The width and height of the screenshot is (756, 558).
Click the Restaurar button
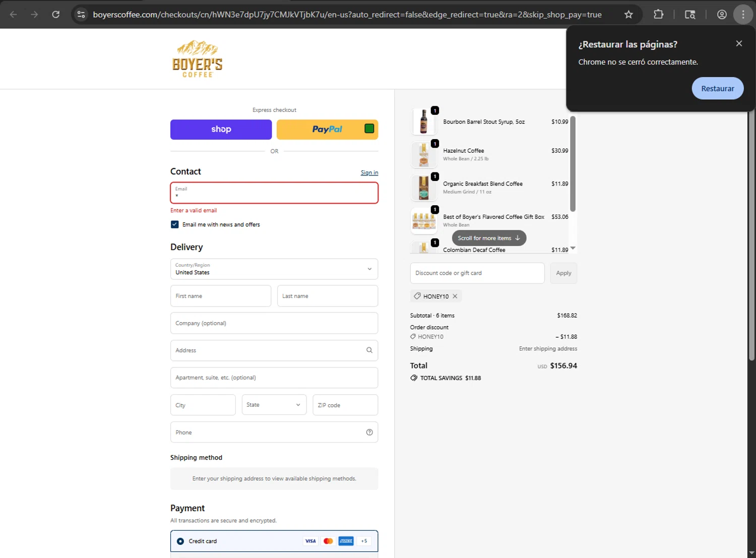[718, 88]
